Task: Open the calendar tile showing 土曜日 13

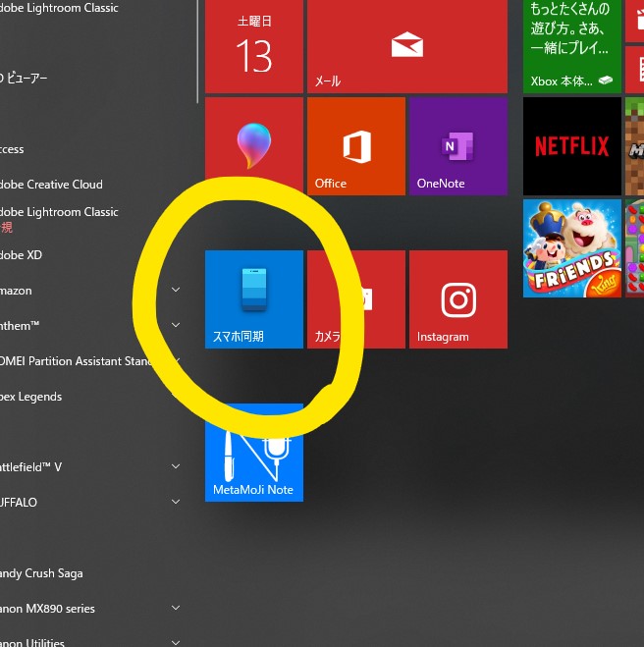Action: [x=253, y=45]
